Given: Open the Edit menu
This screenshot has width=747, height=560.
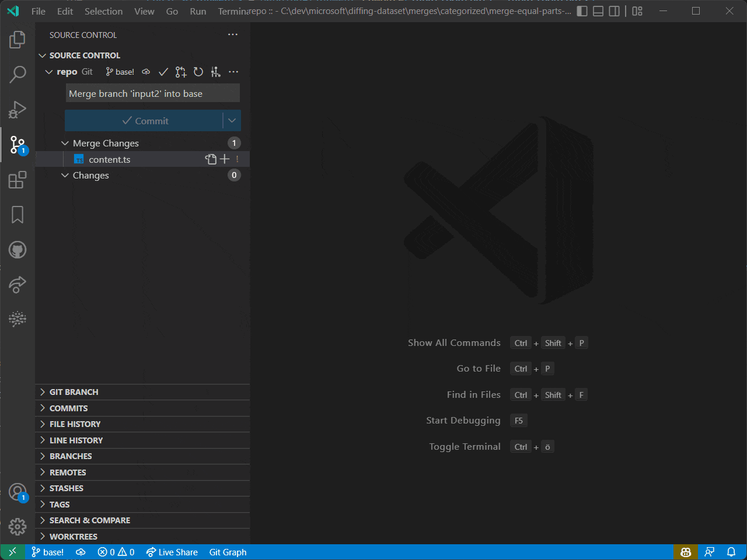Looking at the screenshot, I should [x=65, y=11].
